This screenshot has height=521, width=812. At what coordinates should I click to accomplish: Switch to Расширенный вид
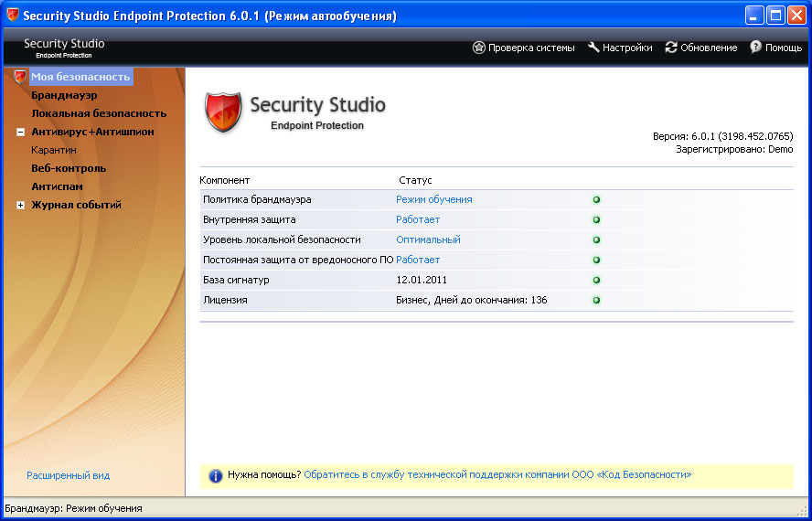click(x=69, y=475)
